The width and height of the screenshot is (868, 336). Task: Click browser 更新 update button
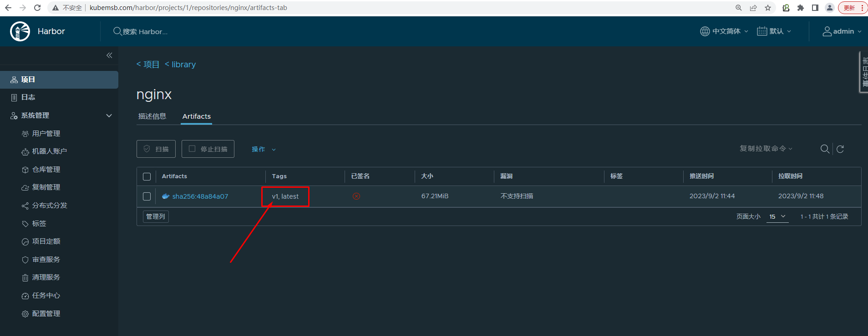tap(853, 8)
